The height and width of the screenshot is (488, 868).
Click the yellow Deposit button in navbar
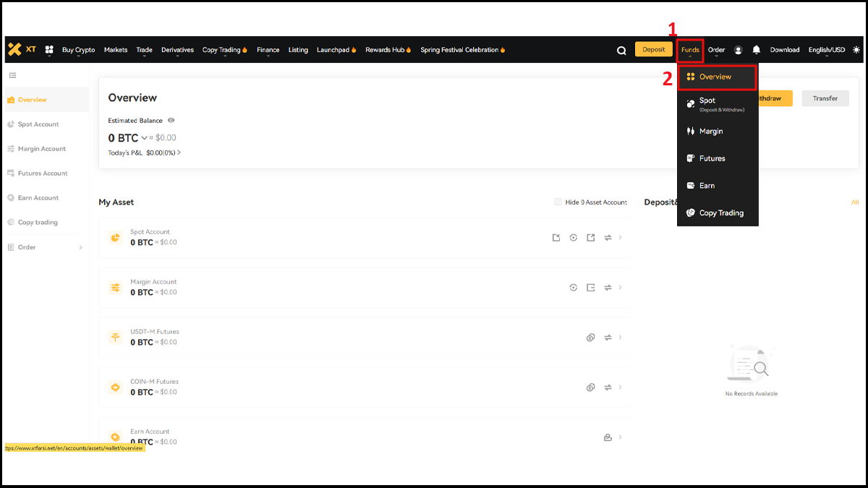[x=654, y=50]
